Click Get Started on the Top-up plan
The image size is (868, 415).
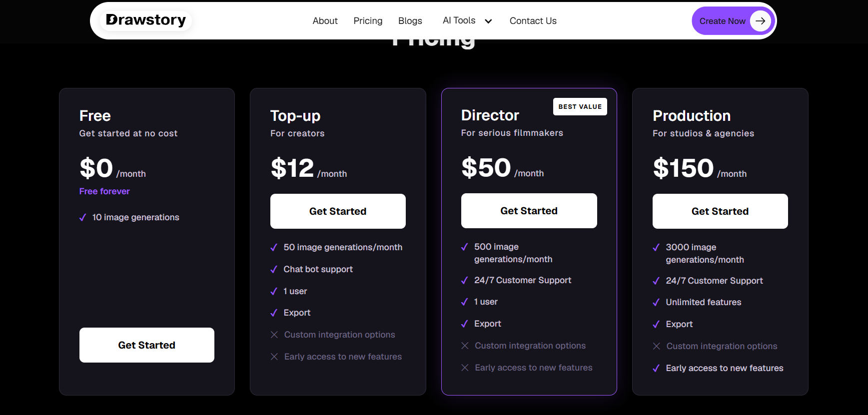point(338,211)
